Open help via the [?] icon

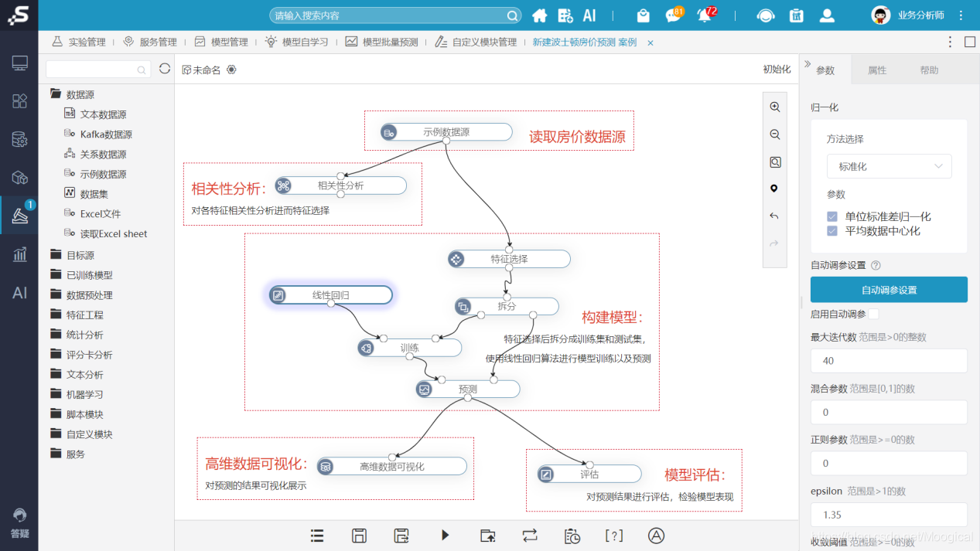pos(613,535)
